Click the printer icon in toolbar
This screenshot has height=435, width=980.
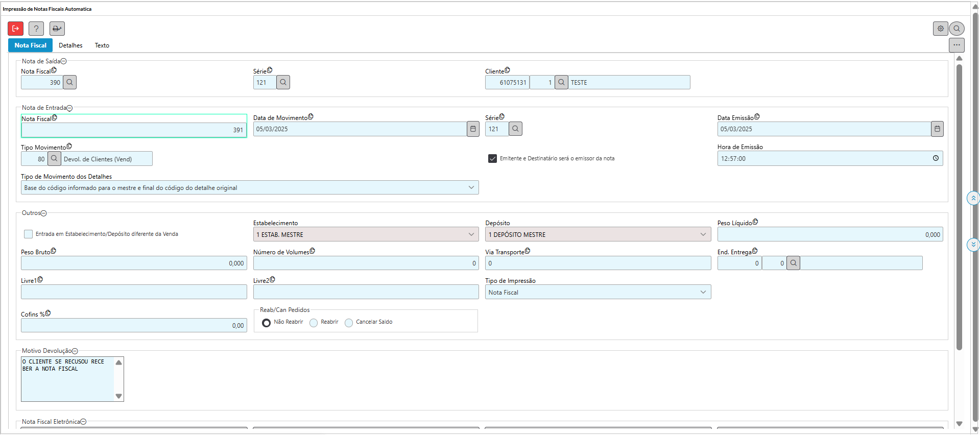(57, 29)
